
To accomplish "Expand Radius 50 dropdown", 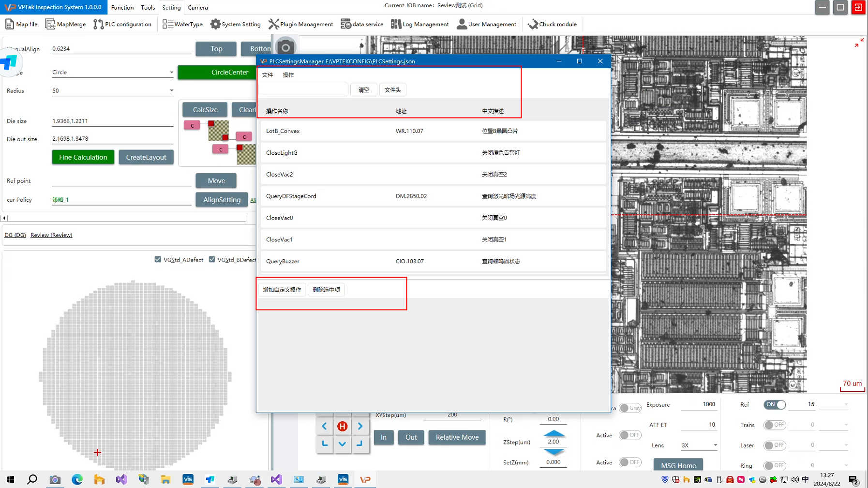I will pyautogui.click(x=171, y=90).
